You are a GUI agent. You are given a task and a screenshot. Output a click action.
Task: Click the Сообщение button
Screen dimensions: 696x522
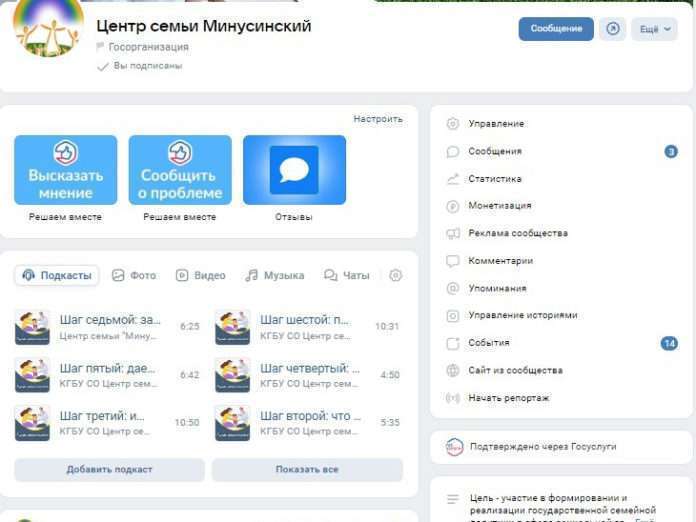coord(556,29)
